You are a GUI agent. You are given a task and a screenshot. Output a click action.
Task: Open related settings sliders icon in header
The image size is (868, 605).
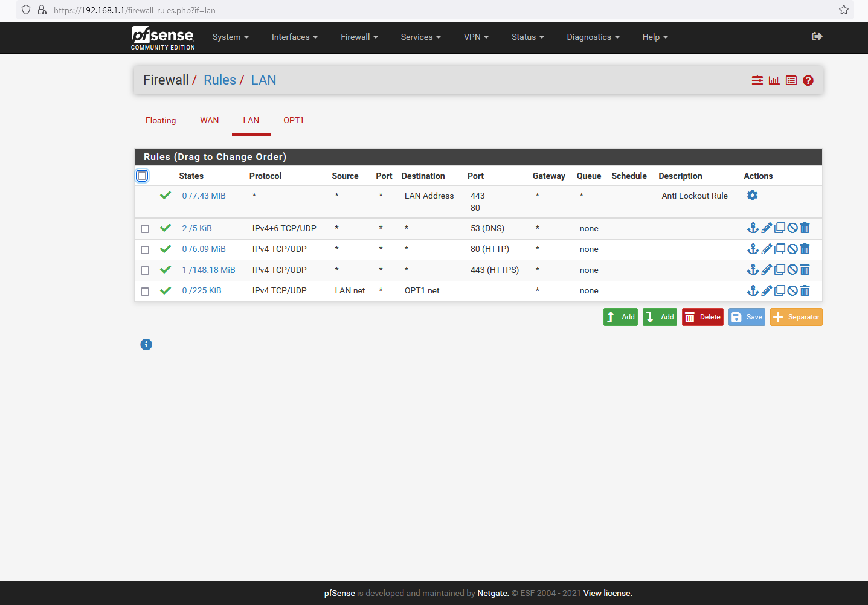point(757,80)
